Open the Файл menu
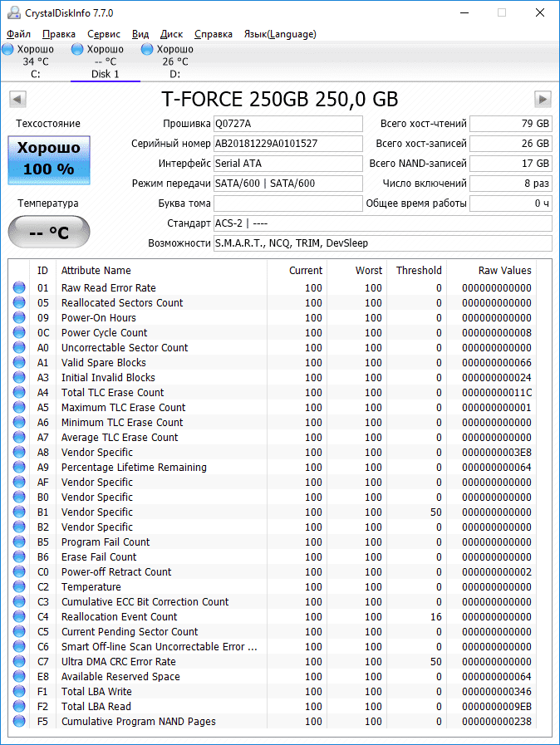Viewport: 560px width, 745px height. click(18, 34)
